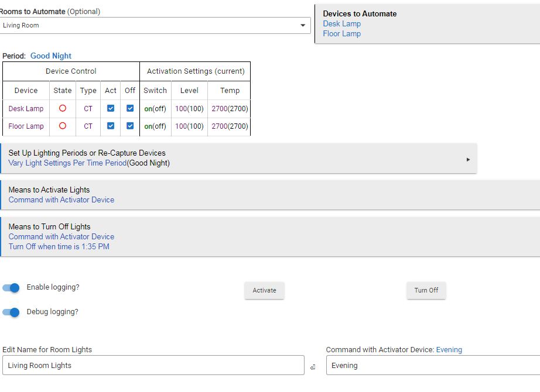This screenshot has height=392, width=540.
Task: Open Devices to Automate section
Action: pyautogui.click(x=427, y=23)
